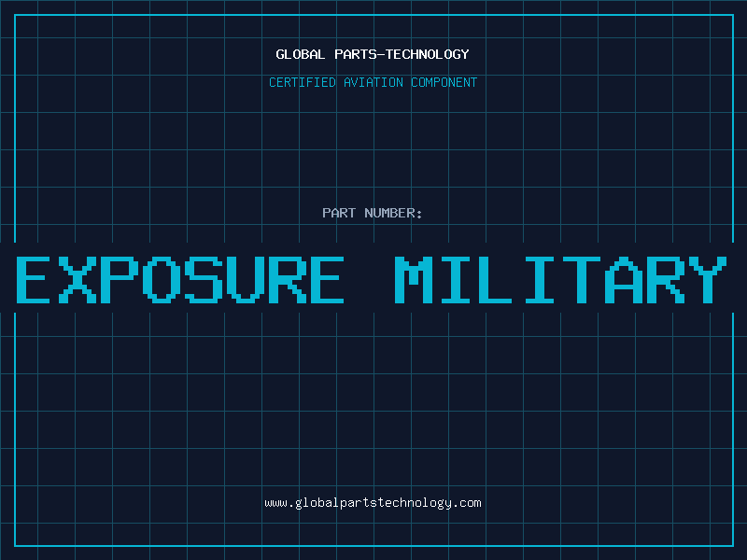Click the letter T in MILITARY
This screenshot has width=747, height=560.
582,279
